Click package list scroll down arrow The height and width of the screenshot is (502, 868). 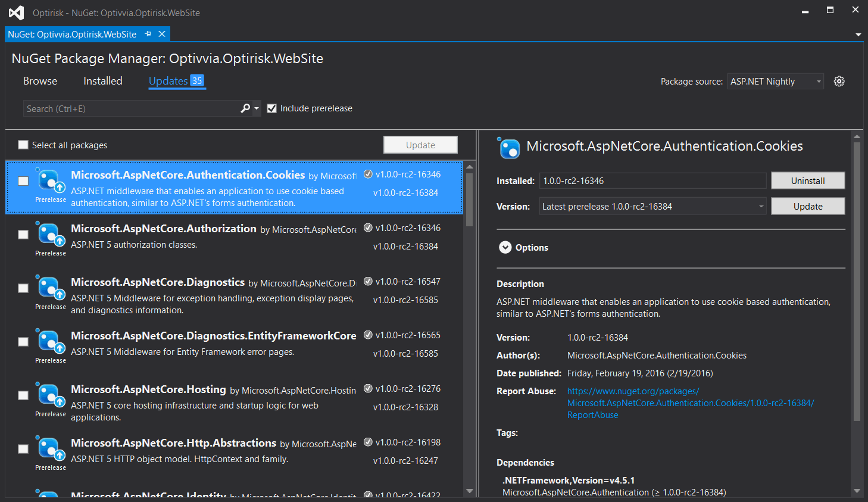pyautogui.click(x=469, y=491)
